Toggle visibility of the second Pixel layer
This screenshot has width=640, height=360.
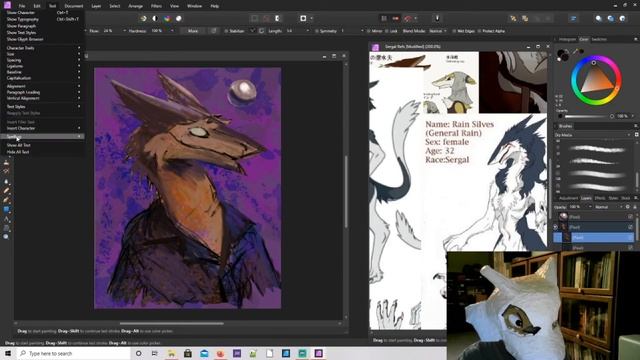click(x=630, y=227)
